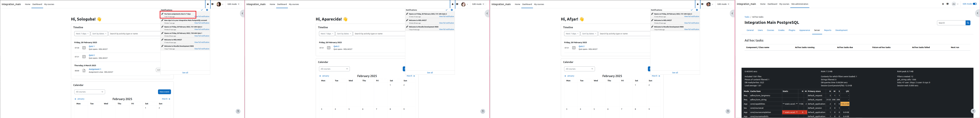Screen dimensions: 980x118
Task: Focus timeline search field in Sologuba's window
Action: [x=134, y=34]
